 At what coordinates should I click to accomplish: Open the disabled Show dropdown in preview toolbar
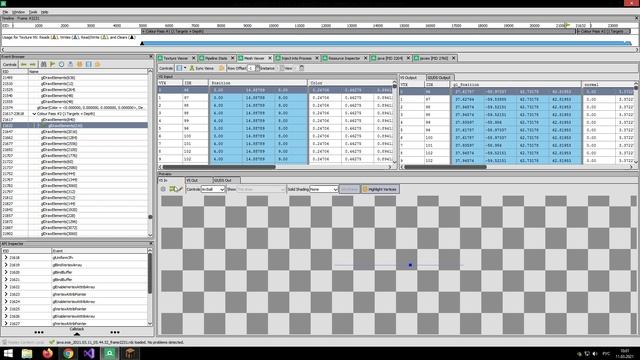coord(261,189)
